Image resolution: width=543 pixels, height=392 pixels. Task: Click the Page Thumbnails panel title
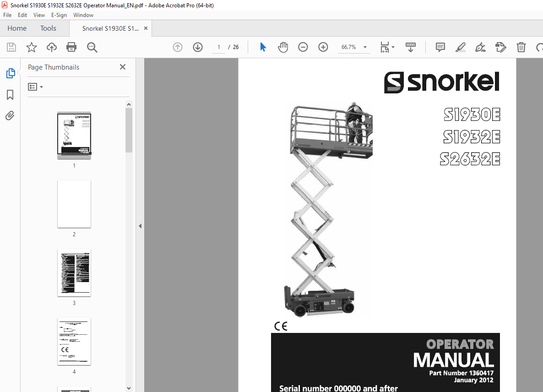pos(54,67)
